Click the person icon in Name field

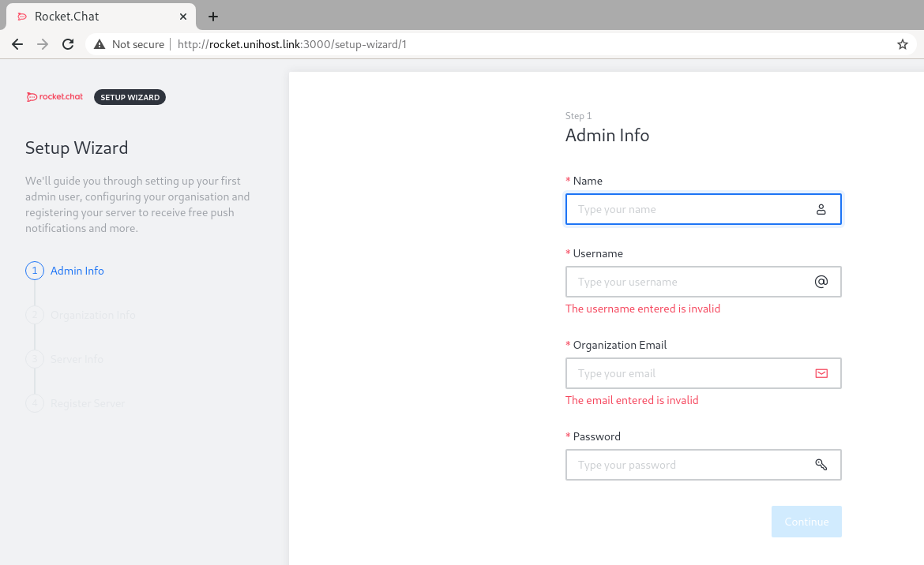pos(821,209)
